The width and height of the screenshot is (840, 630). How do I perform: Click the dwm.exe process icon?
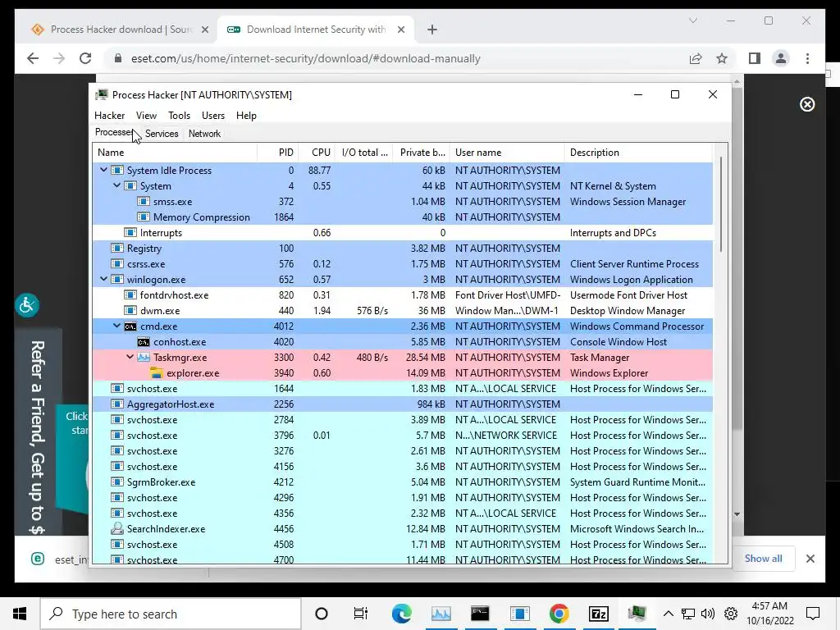[130, 311]
